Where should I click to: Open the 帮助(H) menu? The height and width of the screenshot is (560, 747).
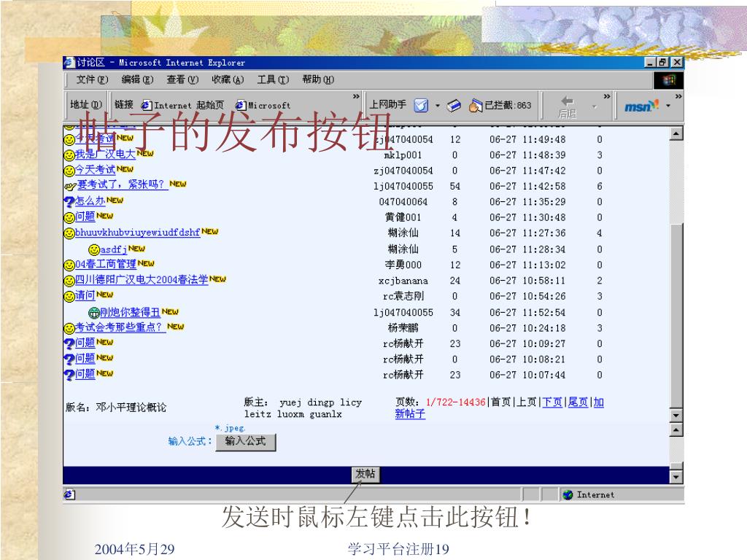pos(318,79)
